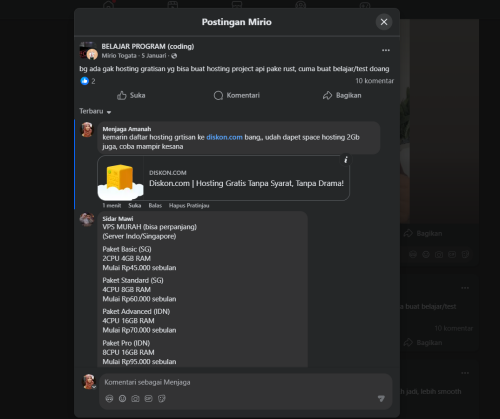This screenshot has height=419, width=500.
Task: Select the VPS MURAH (bisa perpanjang) line
Action: click(x=150, y=227)
